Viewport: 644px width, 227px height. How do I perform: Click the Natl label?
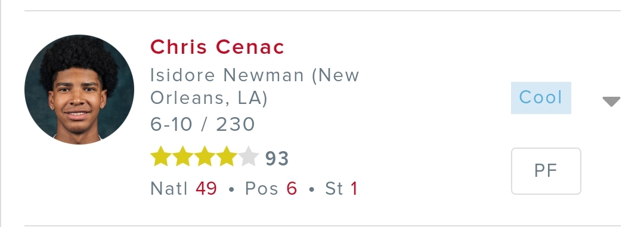(169, 189)
